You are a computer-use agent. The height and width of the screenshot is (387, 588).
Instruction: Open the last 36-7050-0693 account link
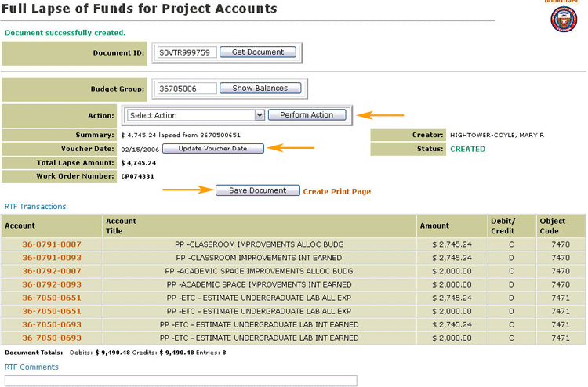[52, 338]
